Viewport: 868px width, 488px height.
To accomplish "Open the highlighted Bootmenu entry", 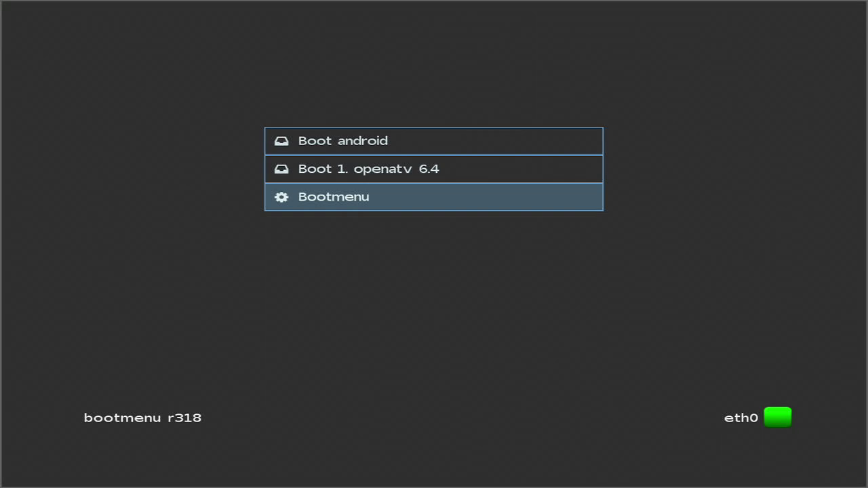I will 433,197.
